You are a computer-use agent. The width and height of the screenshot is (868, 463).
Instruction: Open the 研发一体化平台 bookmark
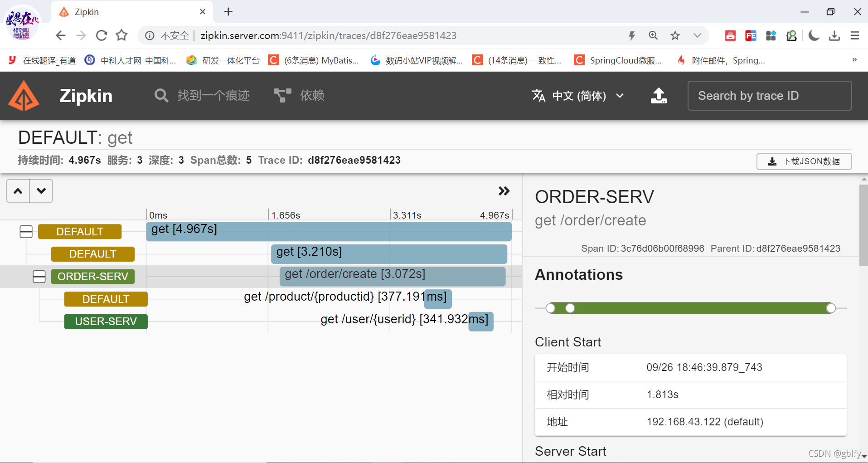pyautogui.click(x=223, y=60)
